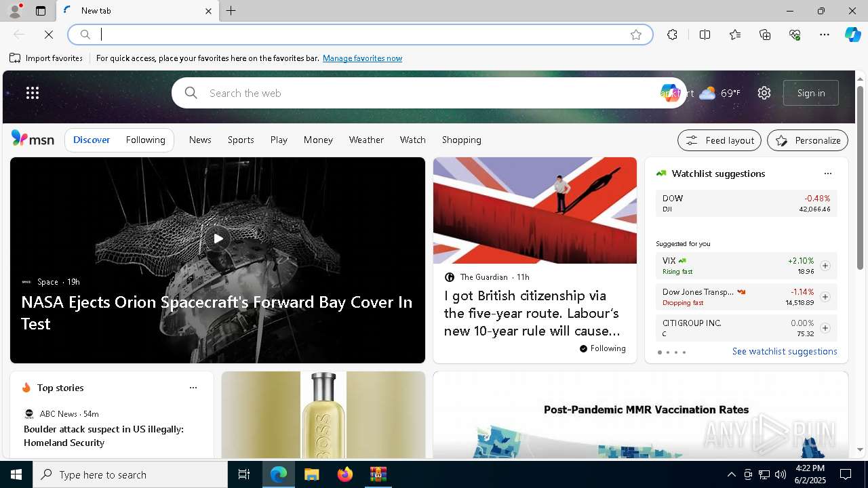Open the notification center
Screen dimensions: 868x488
point(846,474)
